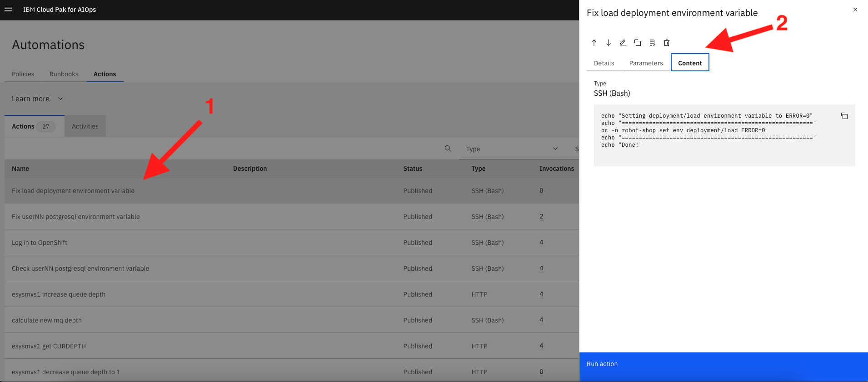Open the Type filter dropdown
Viewport: 868px width, 382px height.
click(512, 149)
